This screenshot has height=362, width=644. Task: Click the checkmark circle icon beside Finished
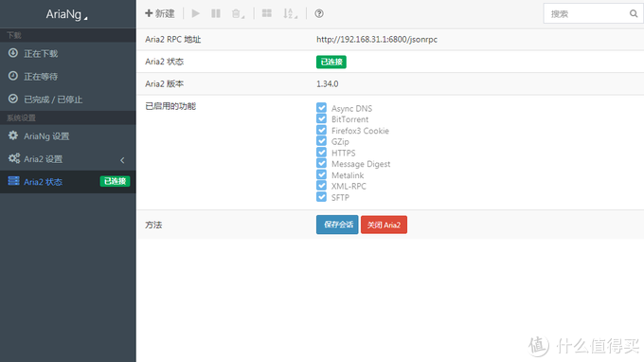[x=13, y=99]
